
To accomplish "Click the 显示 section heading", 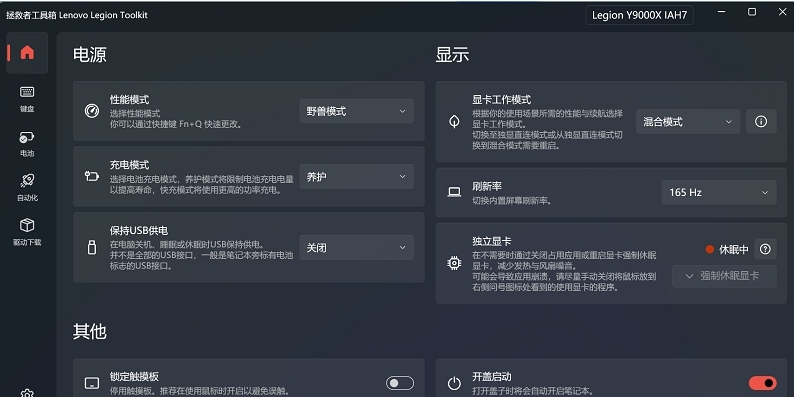I will (452, 55).
